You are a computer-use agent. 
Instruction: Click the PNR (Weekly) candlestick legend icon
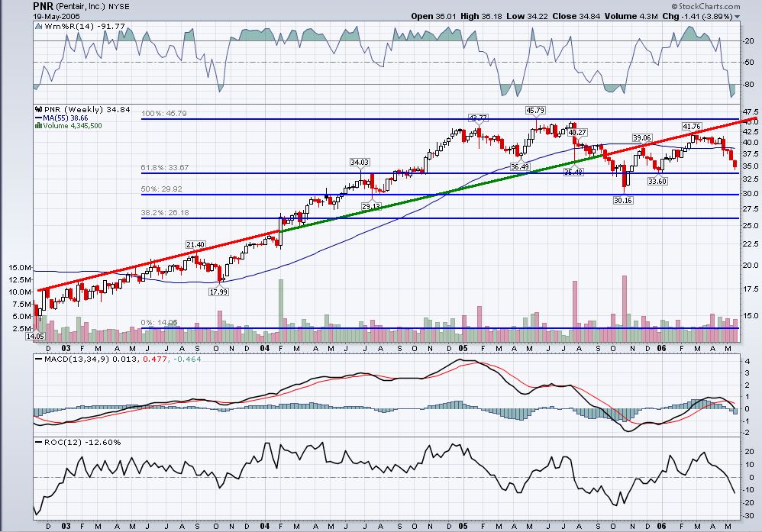click(38, 109)
